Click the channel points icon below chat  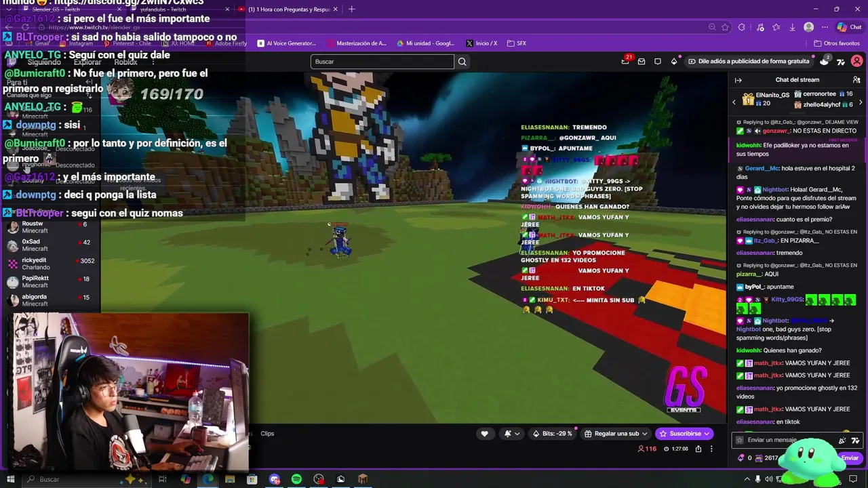point(759,458)
